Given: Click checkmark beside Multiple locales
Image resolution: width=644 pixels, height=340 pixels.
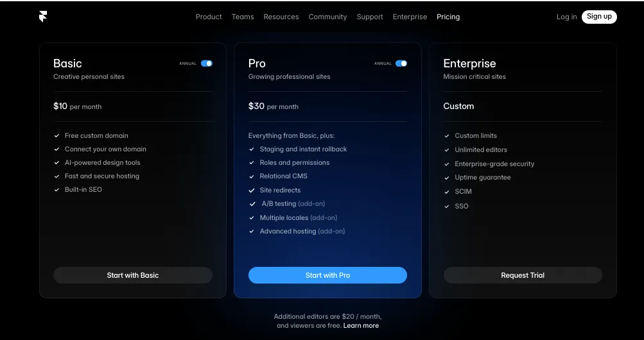Looking at the screenshot, I should pyautogui.click(x=252, y=217).
